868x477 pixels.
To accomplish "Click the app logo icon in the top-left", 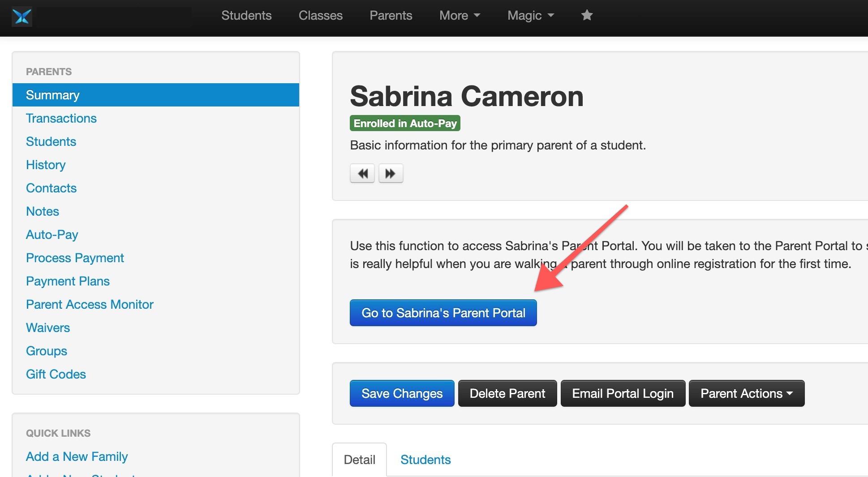I will [21, 17].
